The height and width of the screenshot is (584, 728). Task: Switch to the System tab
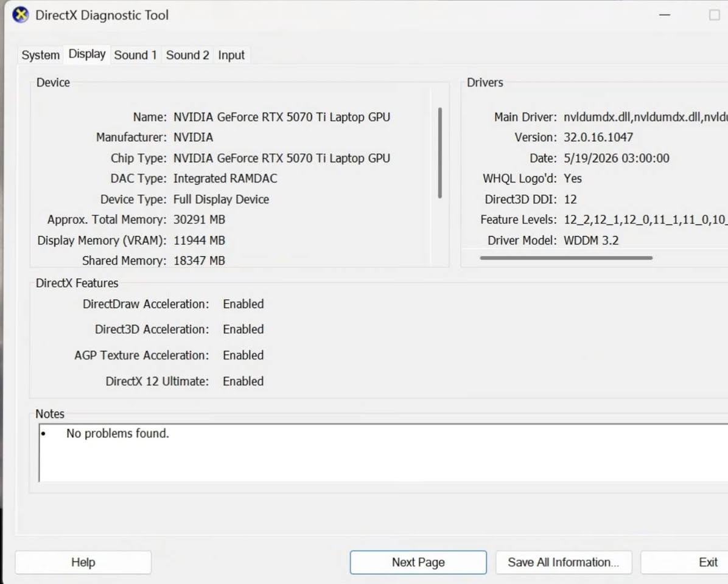pyautogui.click(x=40, y=55)
